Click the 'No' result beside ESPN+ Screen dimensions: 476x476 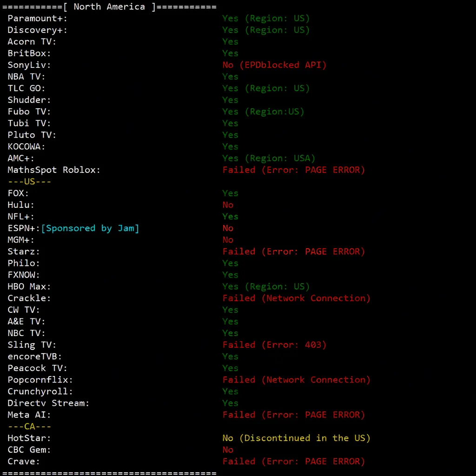pyautogui.click(x=228, y=228)
